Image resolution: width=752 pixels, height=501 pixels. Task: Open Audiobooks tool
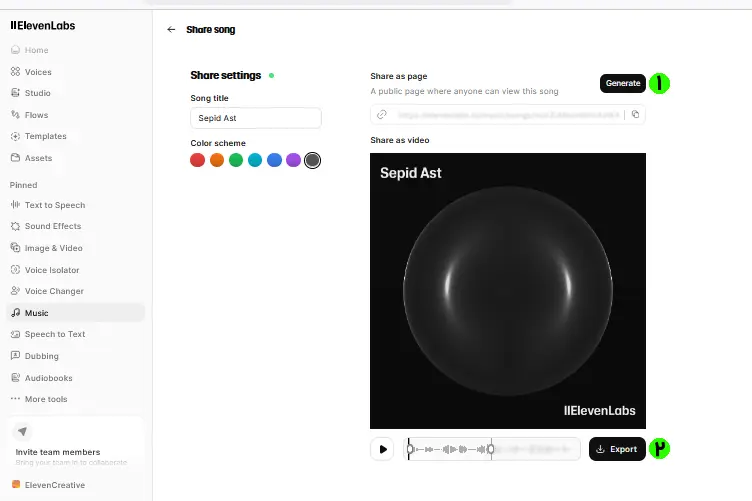pyautogui.click(x=48, y=378)
